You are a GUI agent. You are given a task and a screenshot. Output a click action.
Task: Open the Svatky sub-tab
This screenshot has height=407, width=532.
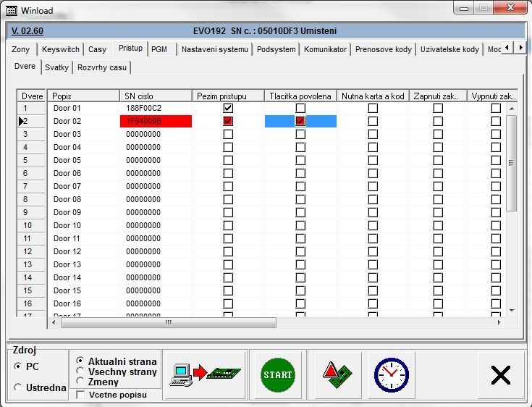pyautogui.click(x=56, y=67)
